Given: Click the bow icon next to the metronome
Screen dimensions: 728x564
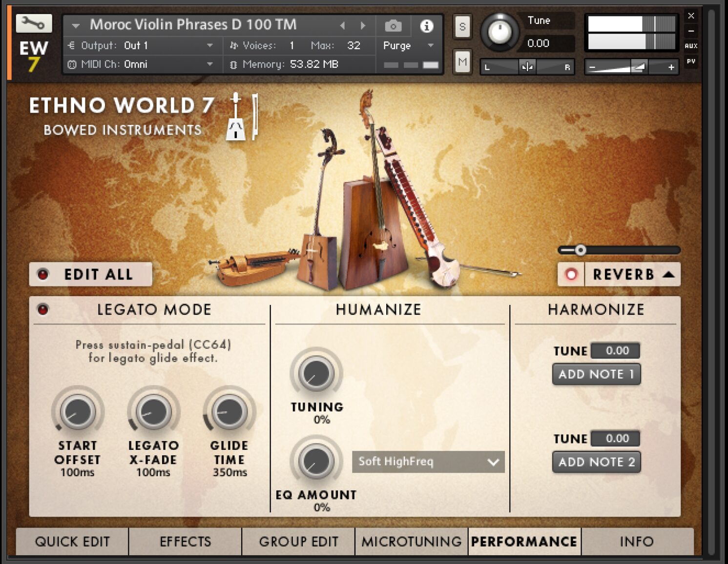Looking at the screenshot, I should (x=254, y=117).
